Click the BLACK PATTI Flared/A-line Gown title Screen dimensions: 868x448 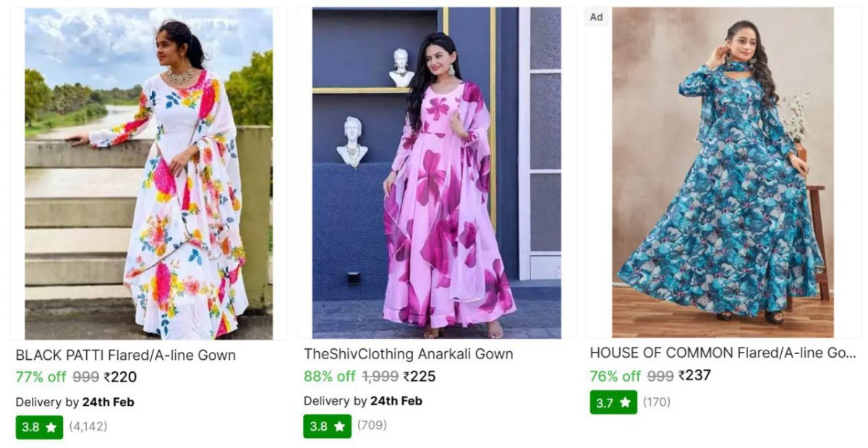(125, 355)
